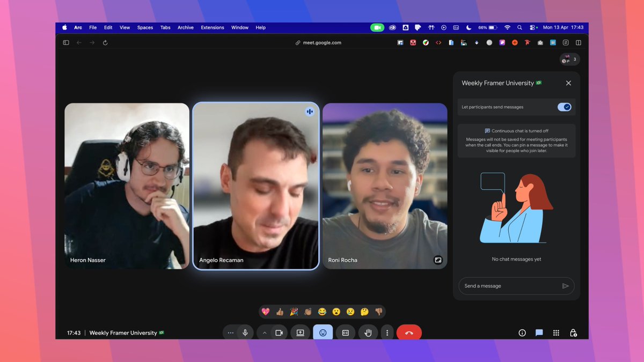Image resolution: width=644 pixels, height=362 pixels.
Task: Send party popper reaction
Action: 294,312
